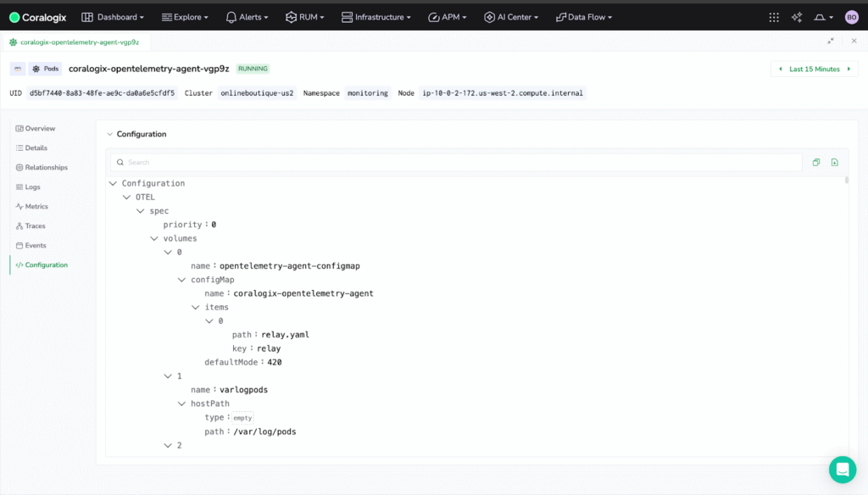Collapse the panel with the minimize arrows icon

point(831,41)
